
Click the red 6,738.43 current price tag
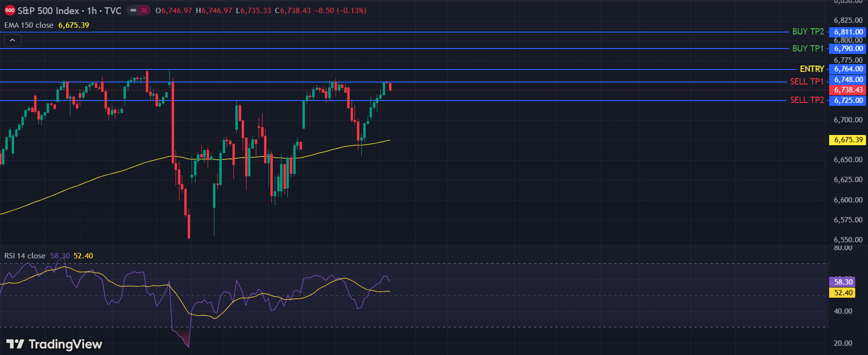pyautogui.click(x=848, y=90)
